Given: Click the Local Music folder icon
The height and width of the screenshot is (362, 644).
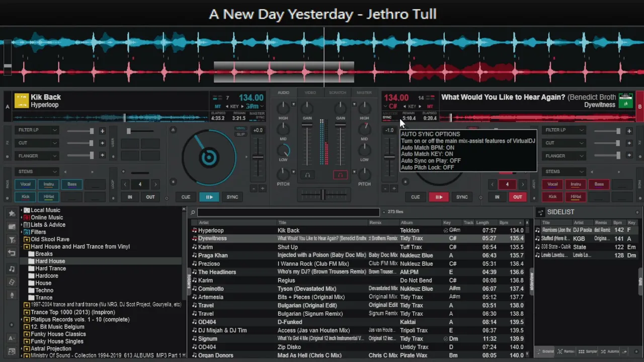Looking at the screenshot, I should [27, 210].
